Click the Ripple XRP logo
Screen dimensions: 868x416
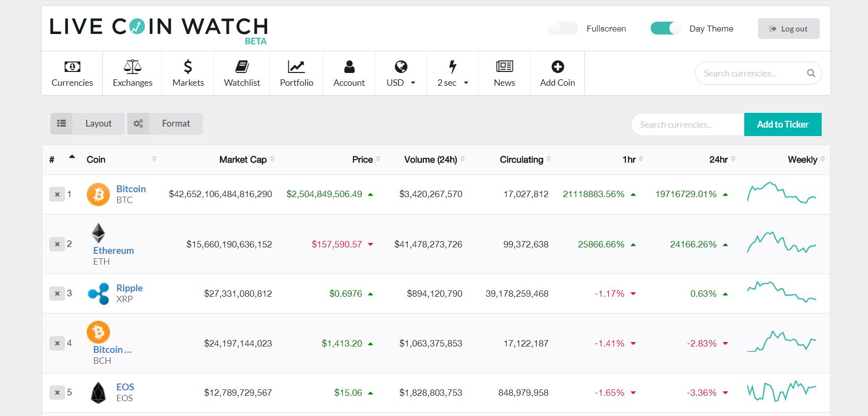(x=98, y=294)
